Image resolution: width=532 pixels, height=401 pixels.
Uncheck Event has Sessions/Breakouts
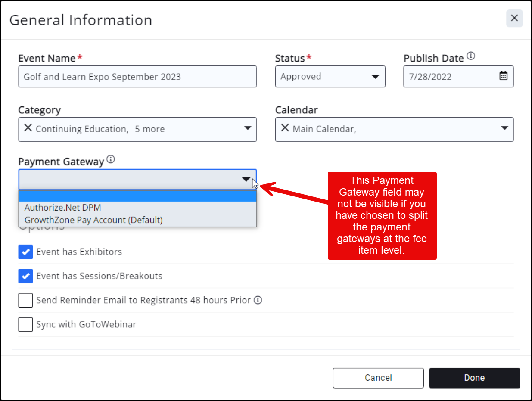coord(26,276)
